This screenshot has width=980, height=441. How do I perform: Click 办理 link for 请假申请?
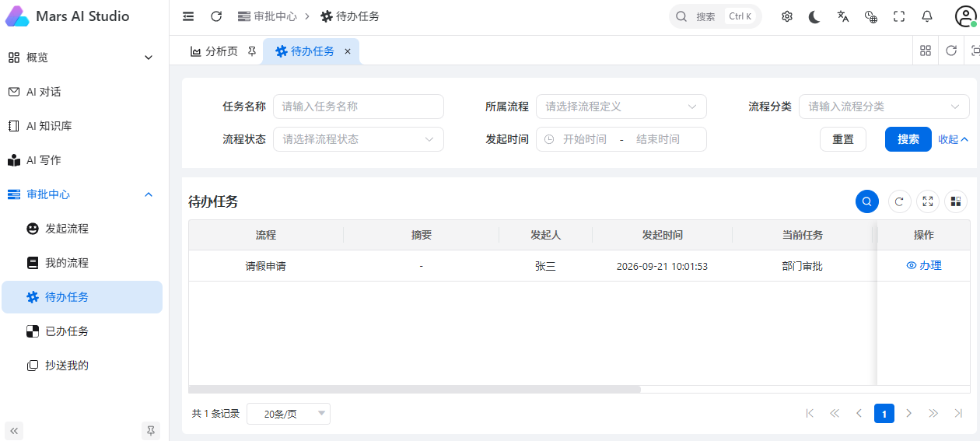tap(924, 266)
